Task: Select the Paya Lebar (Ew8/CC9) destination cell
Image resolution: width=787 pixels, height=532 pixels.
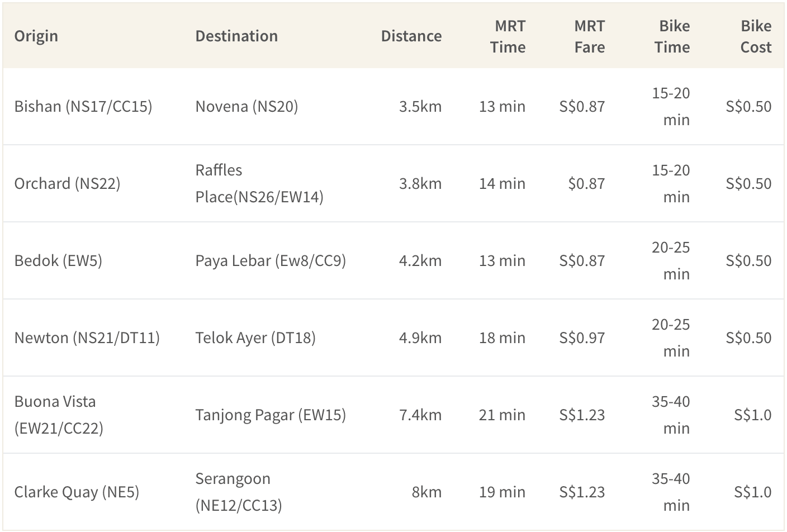Action: [271, 260]
